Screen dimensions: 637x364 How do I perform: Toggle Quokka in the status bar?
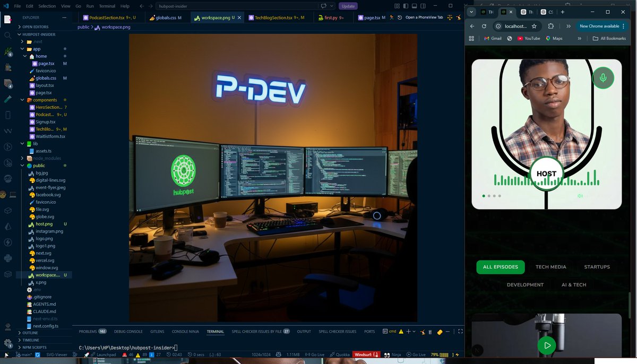[340, 354]
